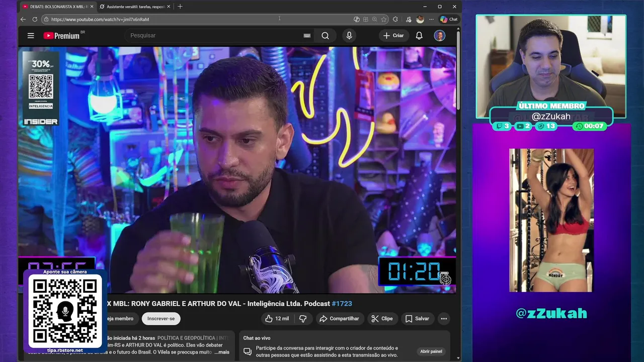Click the video player to pause
This screenshot has height=362, width=644.
pos(237,170)
